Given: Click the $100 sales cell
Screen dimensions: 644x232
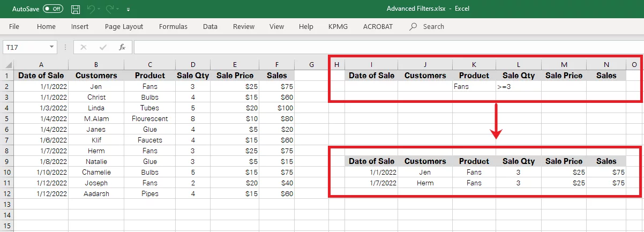Looking at the screenshot, I should [277, 108].
